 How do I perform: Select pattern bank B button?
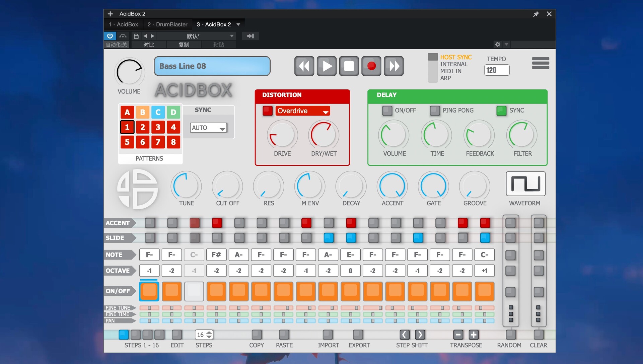point(143,112)
